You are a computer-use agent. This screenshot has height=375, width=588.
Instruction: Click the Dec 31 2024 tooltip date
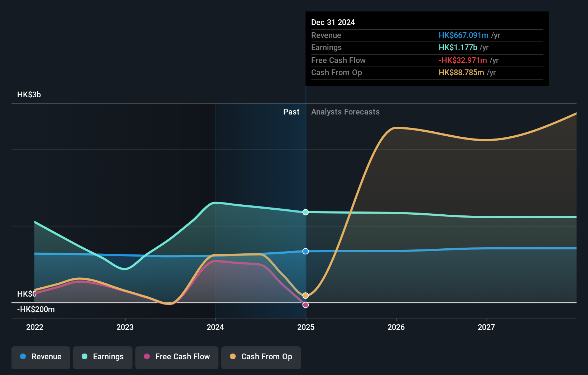click(x=333, y=23)
